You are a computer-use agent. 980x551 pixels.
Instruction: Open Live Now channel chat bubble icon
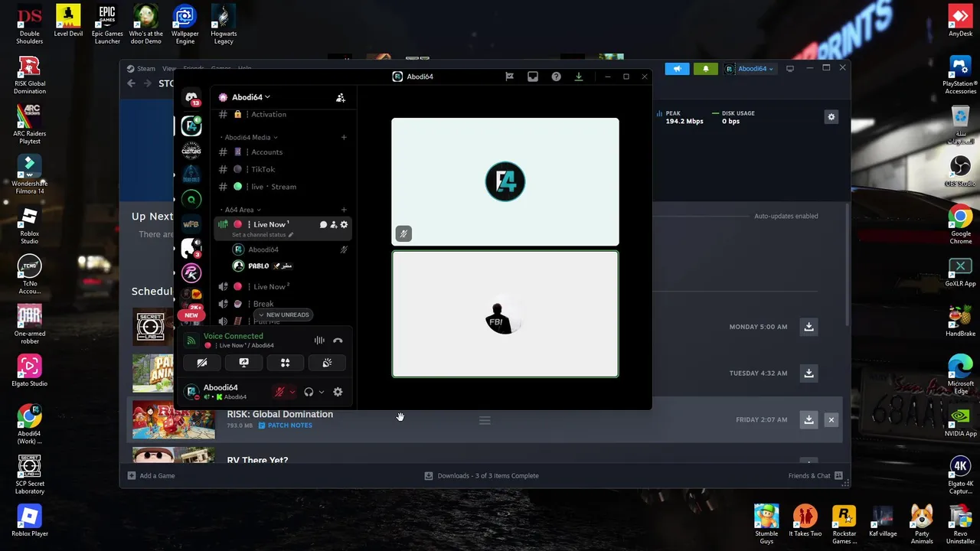(323, 224)
